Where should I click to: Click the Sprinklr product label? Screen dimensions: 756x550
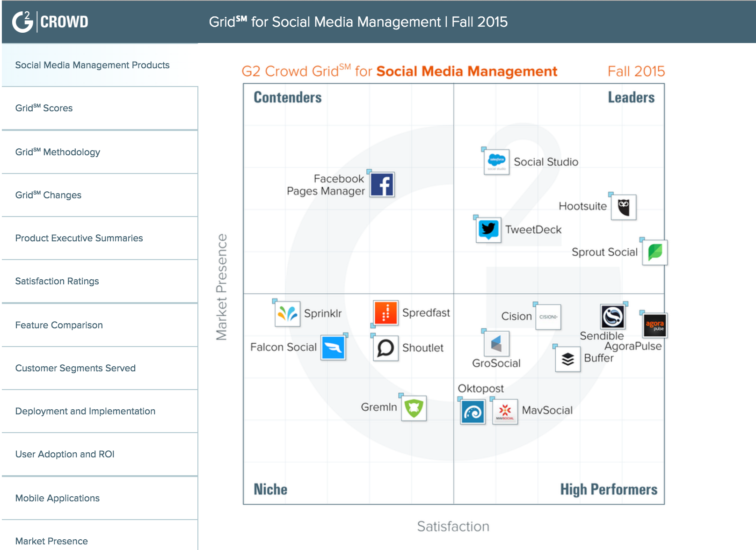click(x=323, y=313)
